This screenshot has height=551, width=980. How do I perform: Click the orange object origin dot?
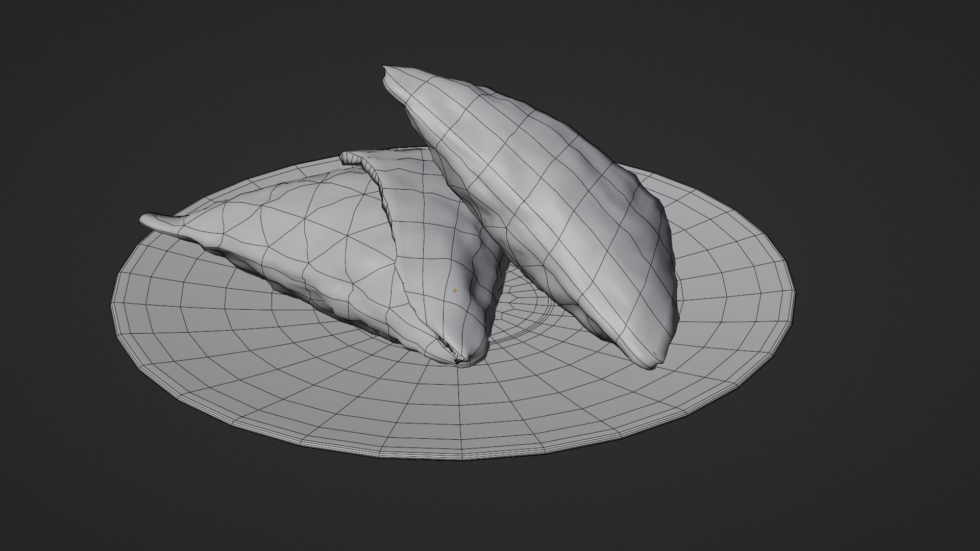pyautogui.click(x=455, y=291)
